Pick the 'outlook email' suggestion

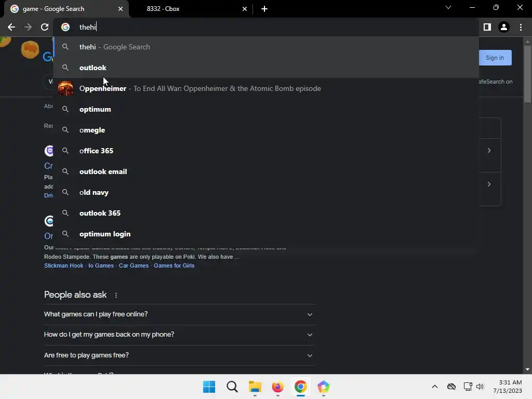coord(266,171)
